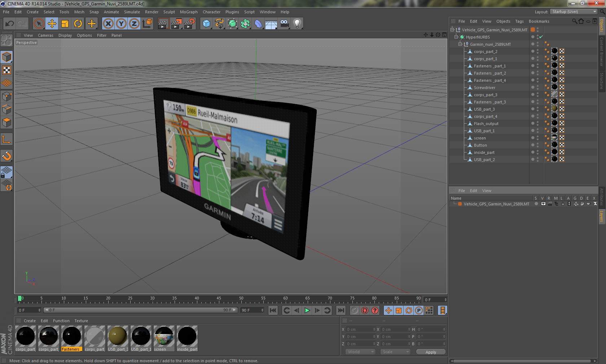Open the World coordinate dropdown
Screen dimensions: 606x364
click(360, 352)
